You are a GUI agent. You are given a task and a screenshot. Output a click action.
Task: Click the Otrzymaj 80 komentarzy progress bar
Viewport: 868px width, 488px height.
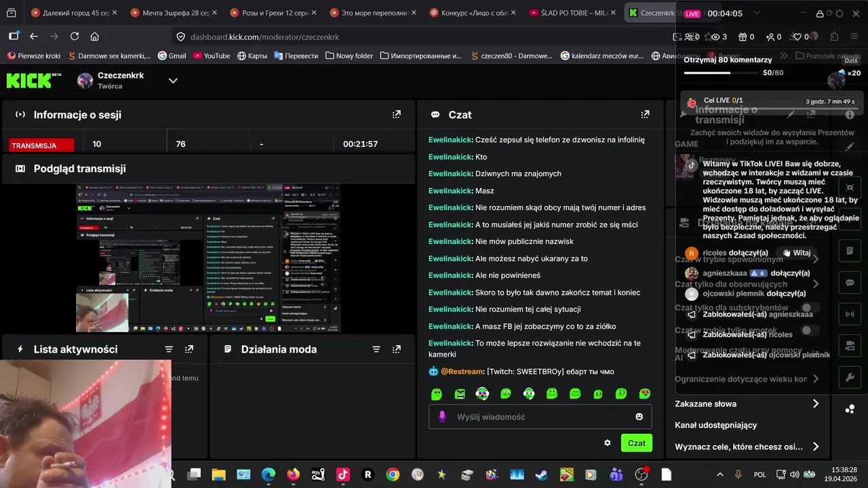(722, 73)
